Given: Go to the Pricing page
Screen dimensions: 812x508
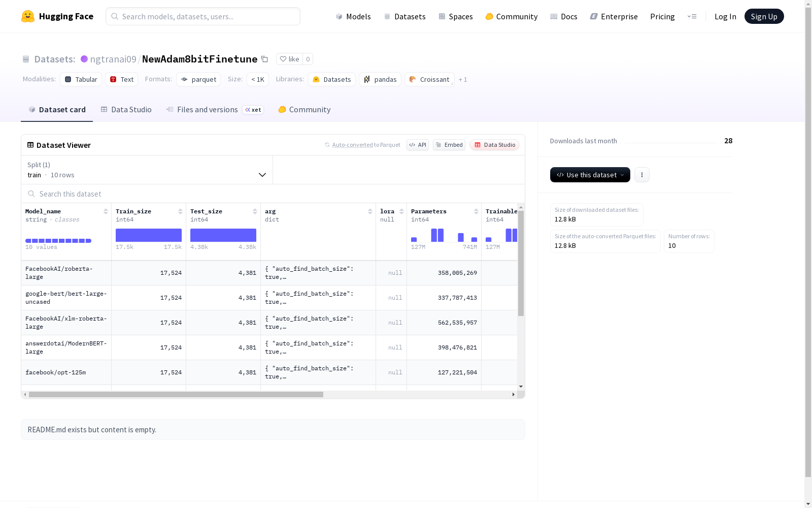Looking at the screenshot, I should point(662,16).
